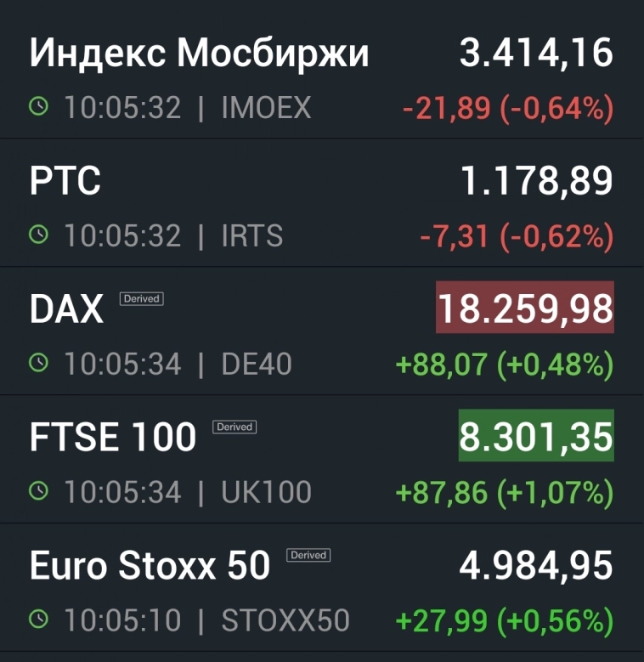Click the Derived badge beside Euro Stoxx 50
The width and height of the screenshot is (644, 662).
pos(308,555)
